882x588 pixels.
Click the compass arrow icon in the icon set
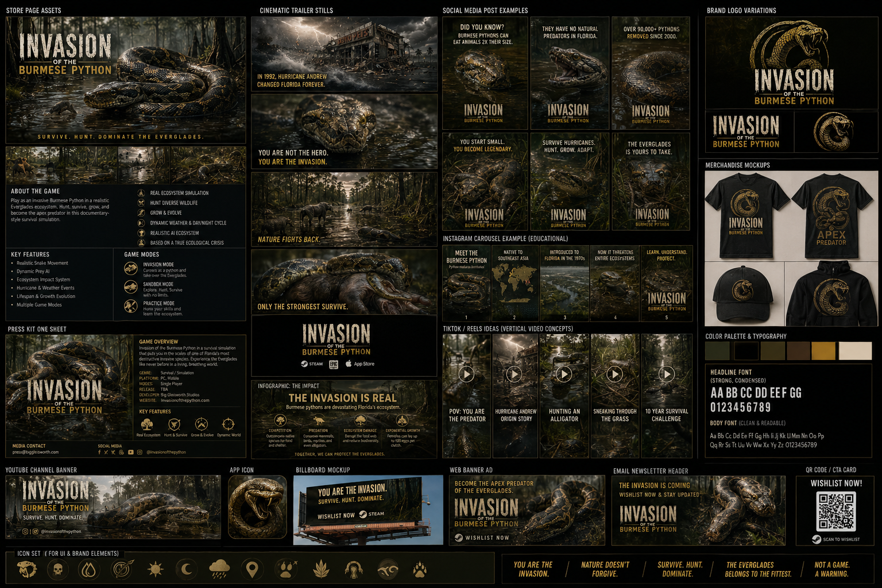pos(122,570)
